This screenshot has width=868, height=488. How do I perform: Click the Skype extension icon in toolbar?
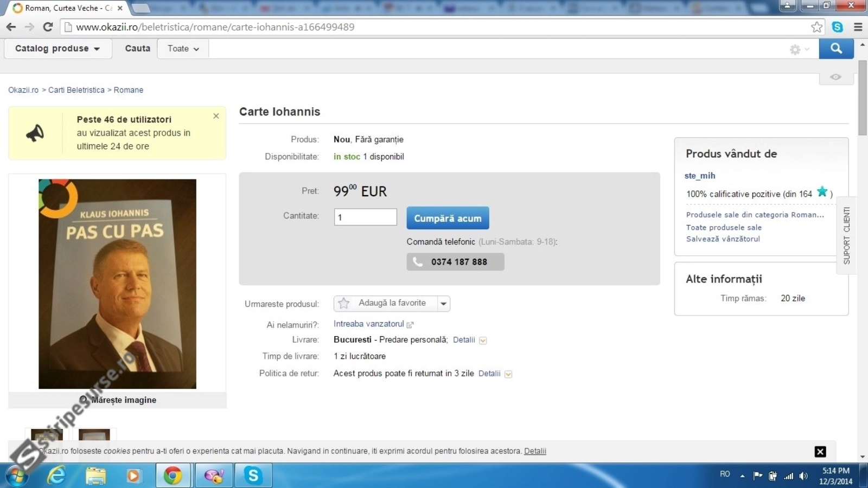coord(837,27)
